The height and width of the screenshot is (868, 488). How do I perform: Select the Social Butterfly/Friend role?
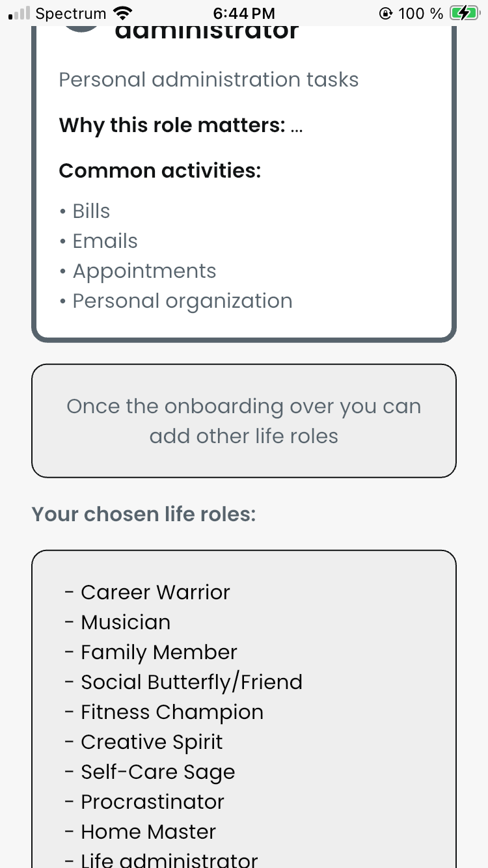(x=191, y=682)
